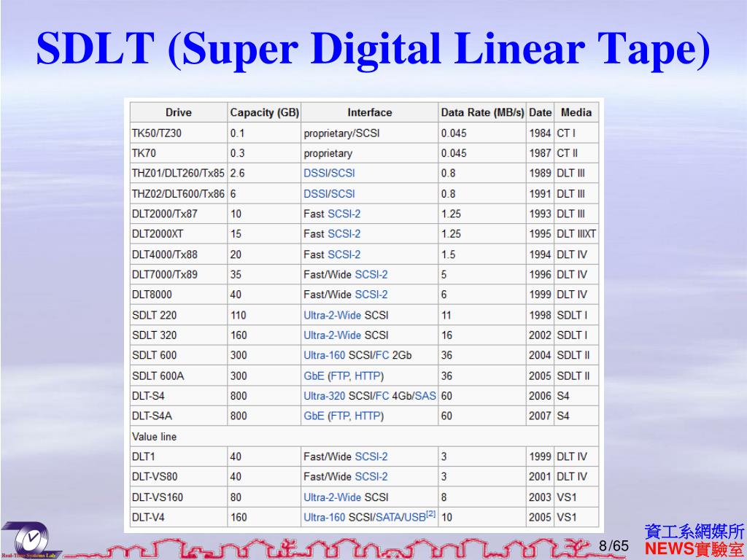The height and width of the screenshot is (560, 747).
Task: Click the Drive column header
Action: point(179,112)
